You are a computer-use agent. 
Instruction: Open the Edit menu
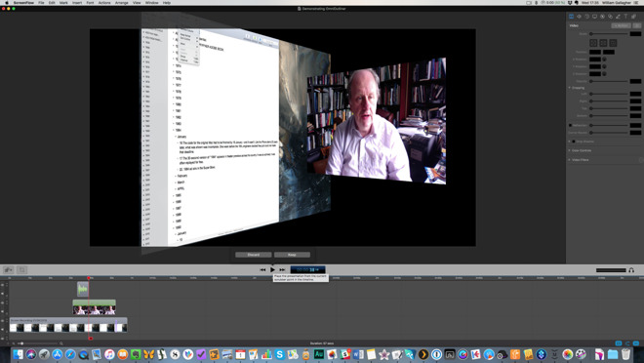[x=52, y=3]
